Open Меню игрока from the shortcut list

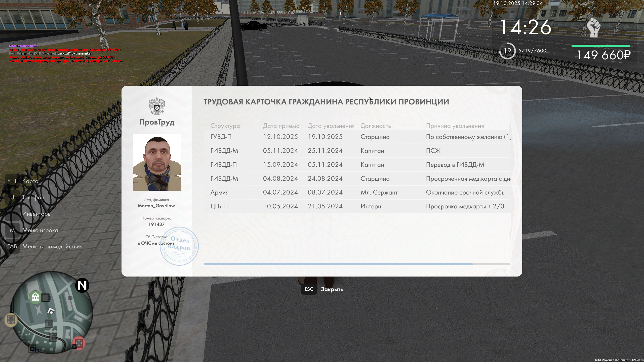coord(40,230)
